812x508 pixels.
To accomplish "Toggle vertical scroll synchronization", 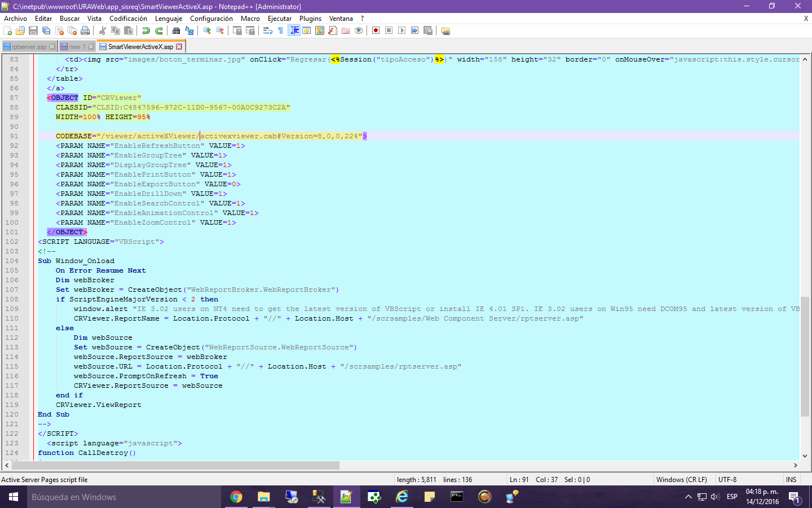I will point(237,30).
